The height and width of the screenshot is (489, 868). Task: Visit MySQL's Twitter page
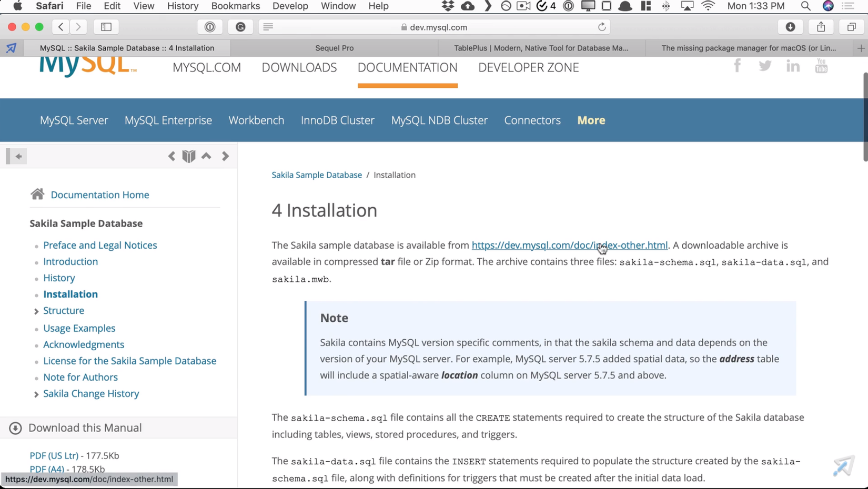tap(765, 66)
